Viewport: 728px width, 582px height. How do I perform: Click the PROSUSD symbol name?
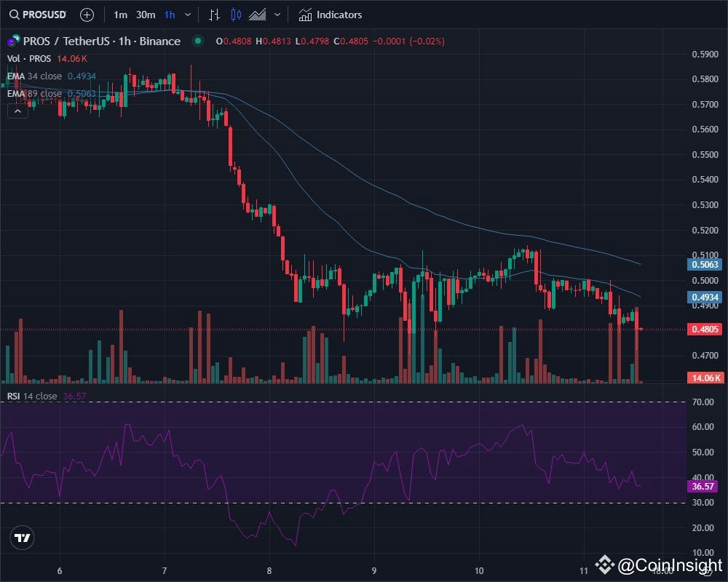pyautogui.click(x=44, y=15)
